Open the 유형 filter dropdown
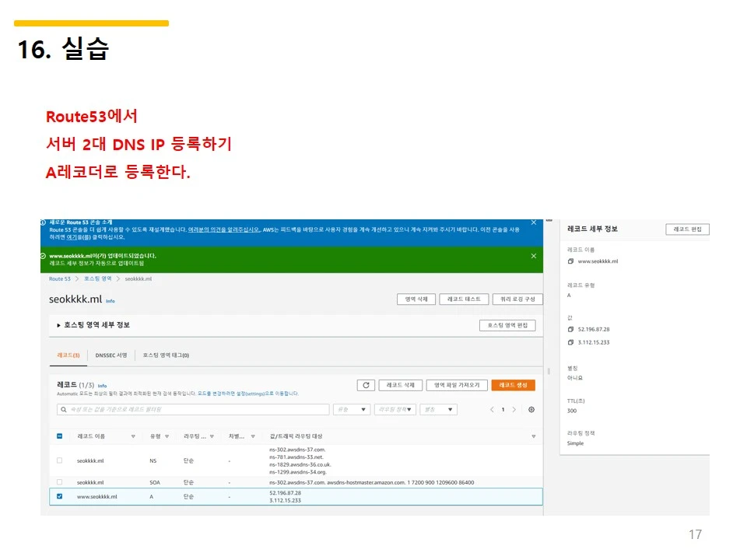Screen dimensions: 747x560 pyautogui.click(x=350, y=409)
